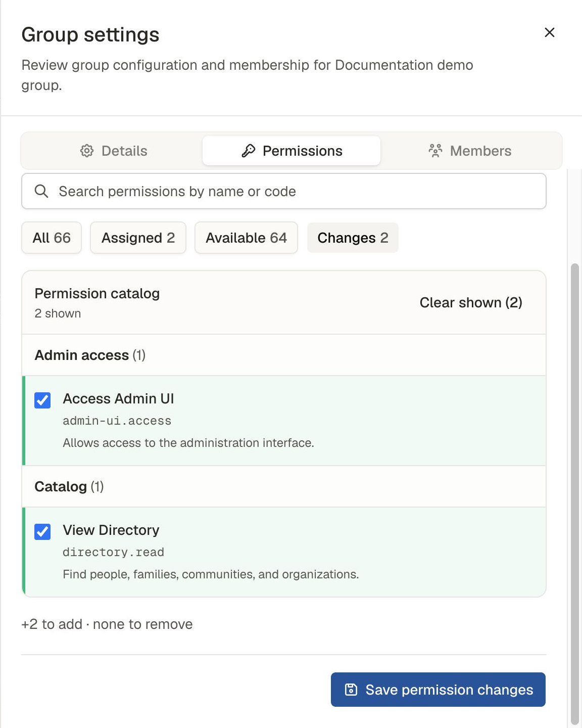Screen dimensions: 582x728
Task: Click the '2 shown' count text
Action: (x=58, y=313)
